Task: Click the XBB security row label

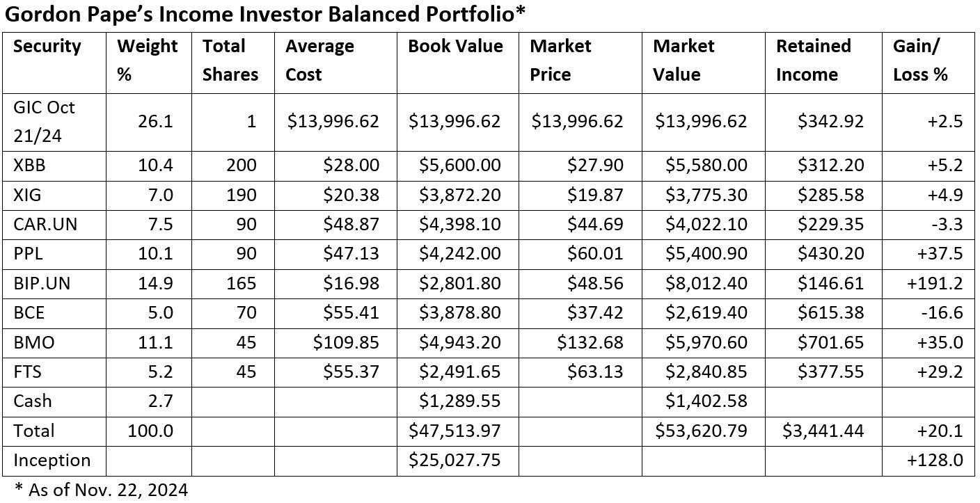Action: click(28, 166)
